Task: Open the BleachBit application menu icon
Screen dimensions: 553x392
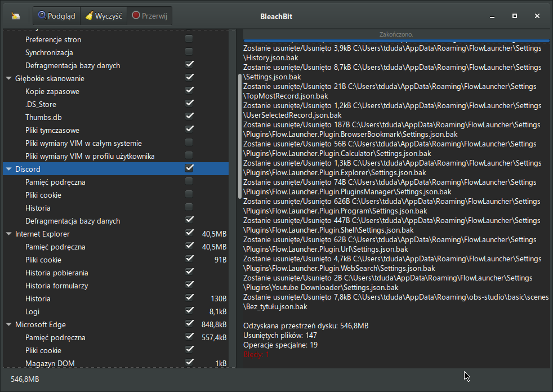Action: coord(16,16)
